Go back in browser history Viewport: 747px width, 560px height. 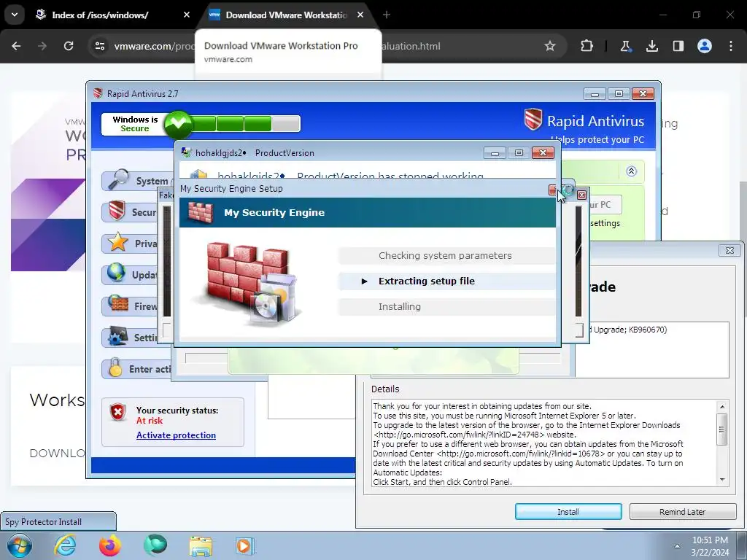tap(16, 46)
